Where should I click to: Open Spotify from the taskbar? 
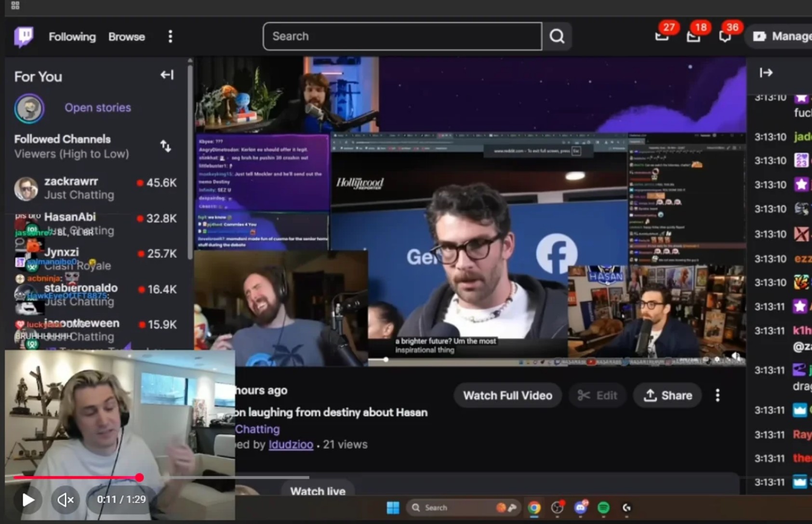[603, 508]
